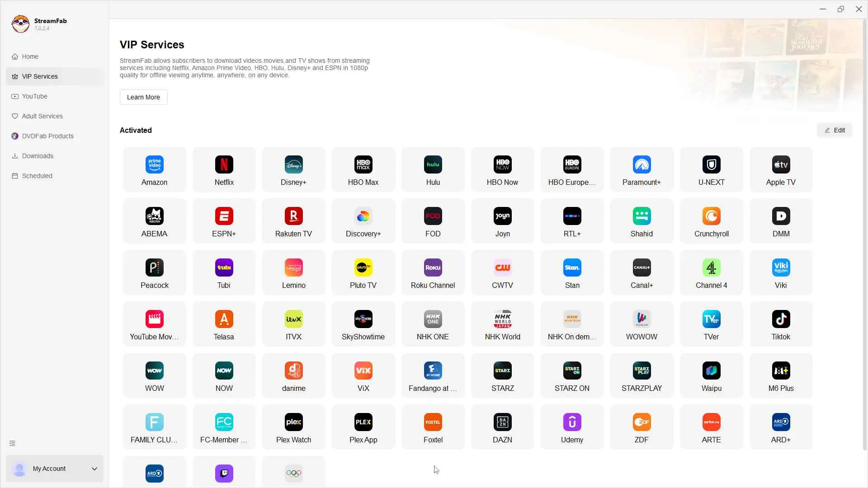Launch the Disney+ service

pos(293,170)
